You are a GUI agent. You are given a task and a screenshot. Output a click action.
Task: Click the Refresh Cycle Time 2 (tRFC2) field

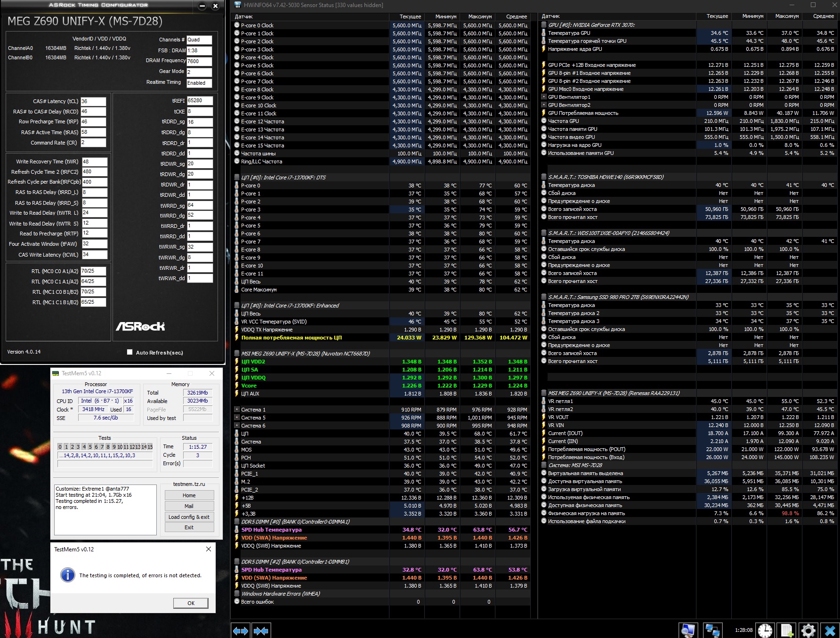(x=95, y=172)
